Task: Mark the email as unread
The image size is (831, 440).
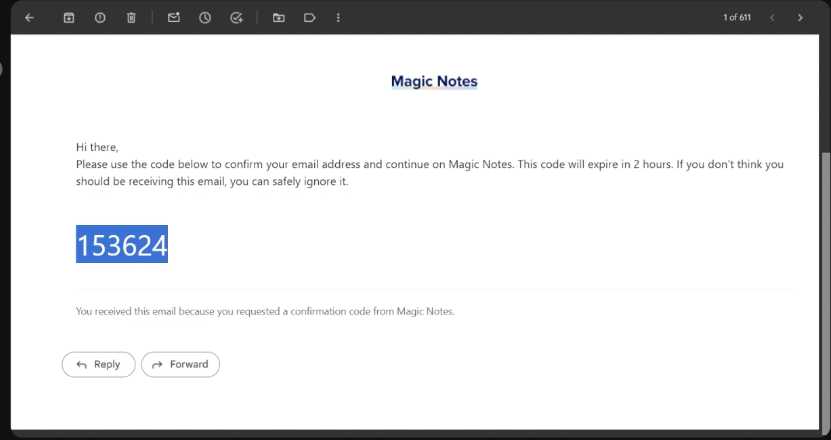Action: click(174, 18)
